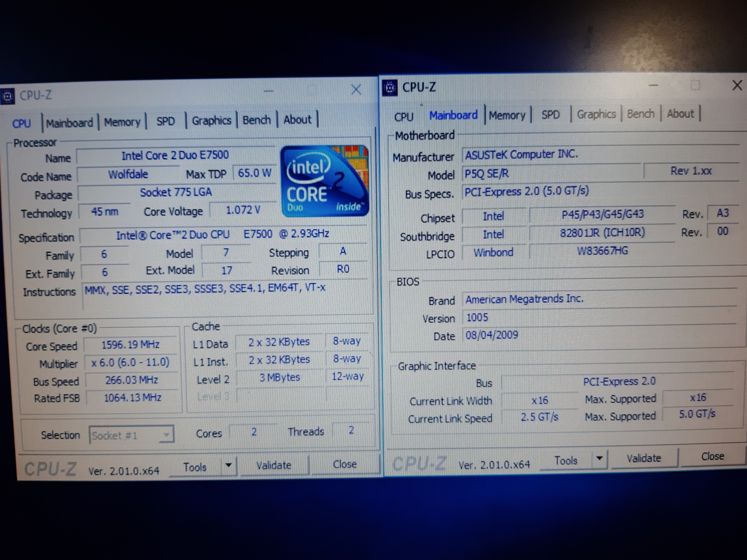Open Mainboard tab in left window
The image size is (747, 560).
70,123
